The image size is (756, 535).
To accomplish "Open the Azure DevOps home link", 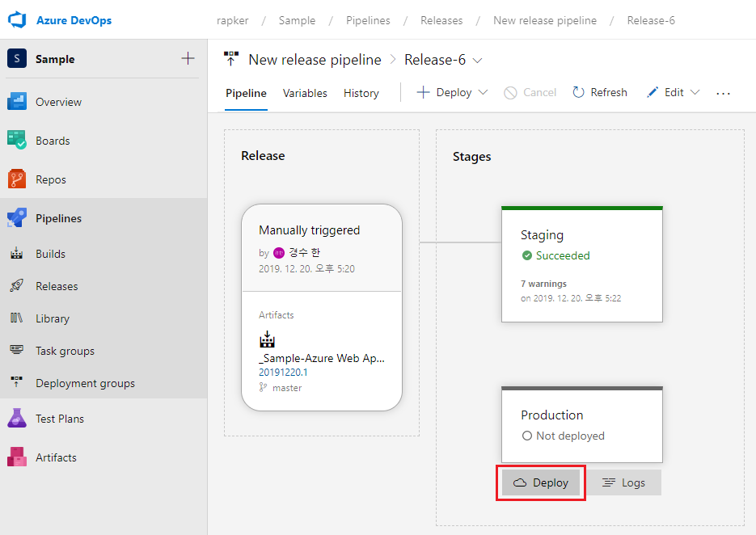I will (74, 20).
